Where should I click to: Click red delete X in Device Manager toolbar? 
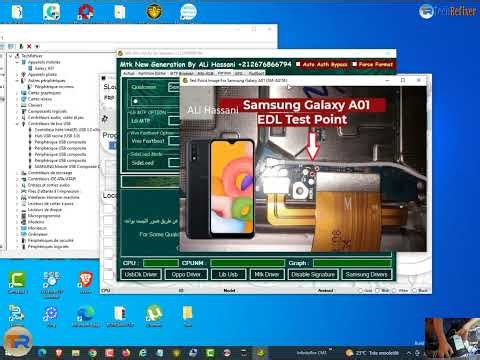(x=29, y=46)
